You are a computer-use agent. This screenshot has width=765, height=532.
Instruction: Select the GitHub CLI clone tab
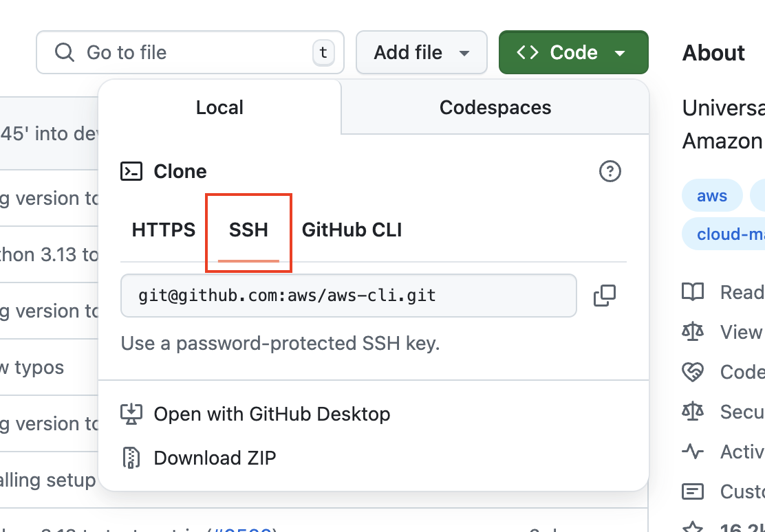[352, 230]
